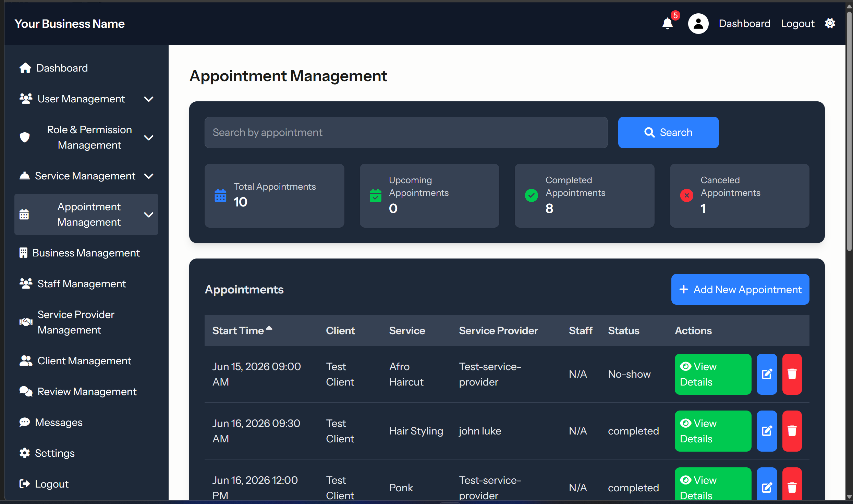Click Your Business Name logo text
The image size is (853, 504).
click(70, 24)
